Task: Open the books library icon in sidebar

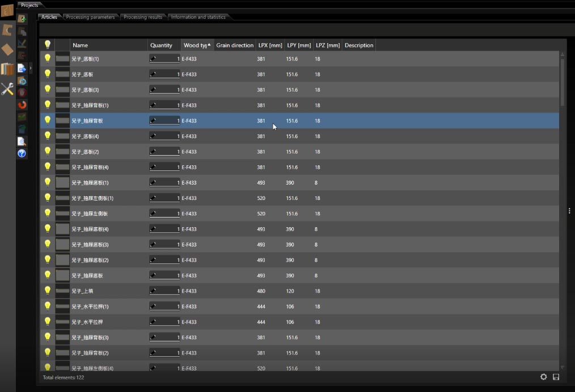Action: 7,69
